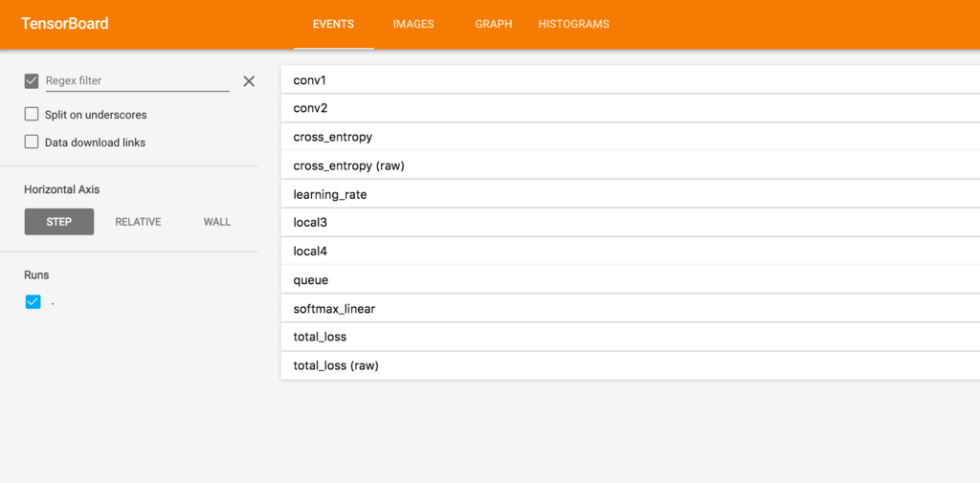Switch horizontal axis to WALL
980x483 pixels.
pos(217,222)
